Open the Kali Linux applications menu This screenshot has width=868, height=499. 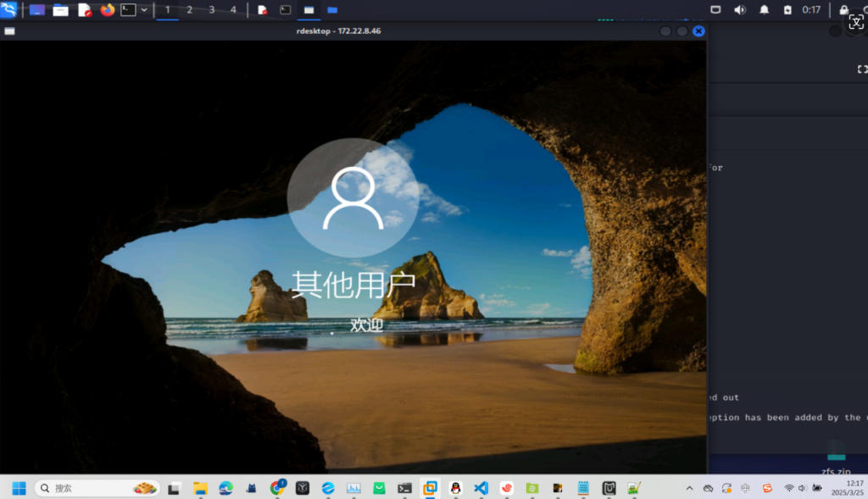click(x=8, y=10)
